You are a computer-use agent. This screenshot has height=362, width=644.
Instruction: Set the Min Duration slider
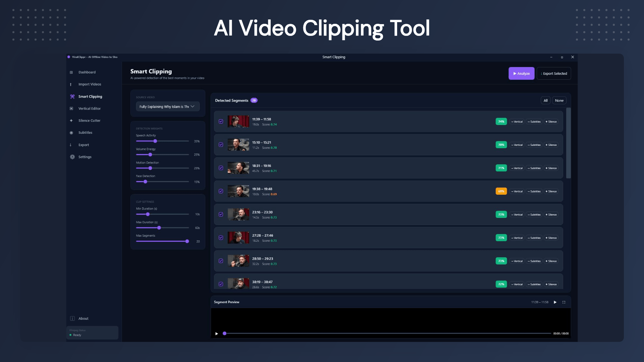click(162, 214)
